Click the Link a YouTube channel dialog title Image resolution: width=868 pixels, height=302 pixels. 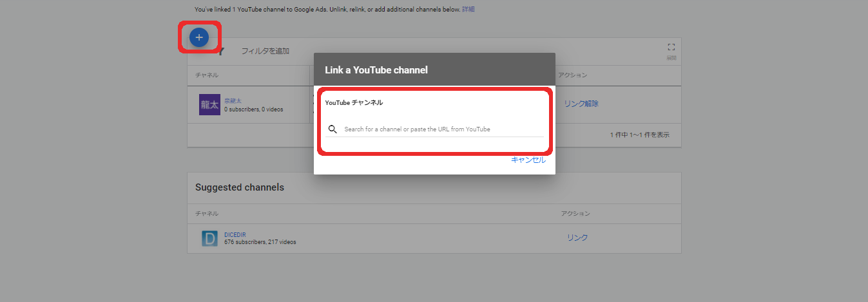(x=376, y=70)
